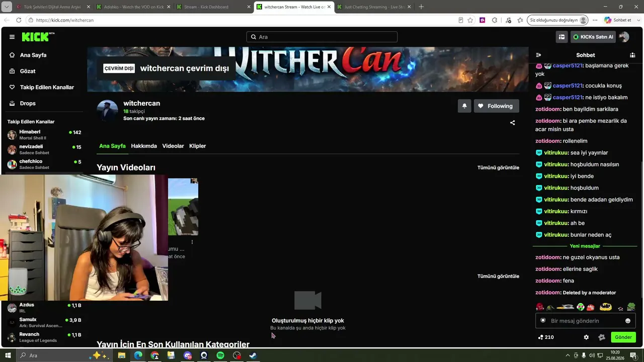
Task: Click the chat message input field
Action: [585, 321]
